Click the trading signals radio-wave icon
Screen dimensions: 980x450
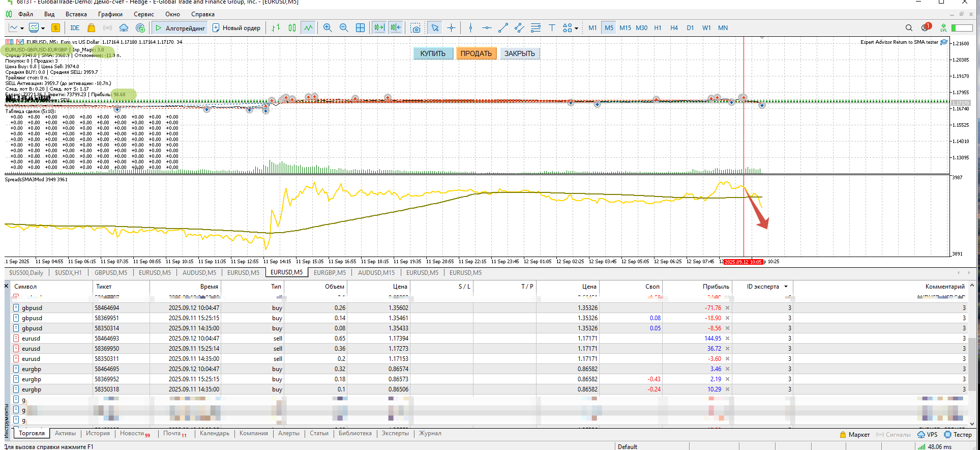(107, 28)
